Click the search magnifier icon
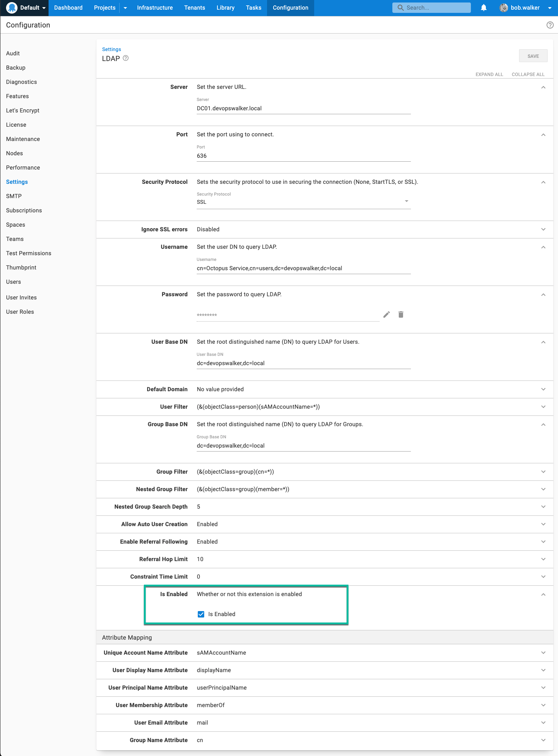558x756 pixels. pyautogui.click(x=401, y=7)
